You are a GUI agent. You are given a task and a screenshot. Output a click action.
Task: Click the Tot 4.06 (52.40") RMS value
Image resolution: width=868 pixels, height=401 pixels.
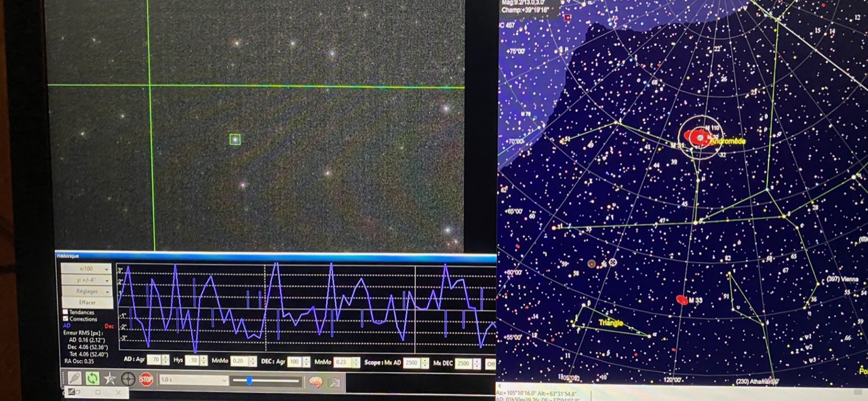click(x=88, y=355)
